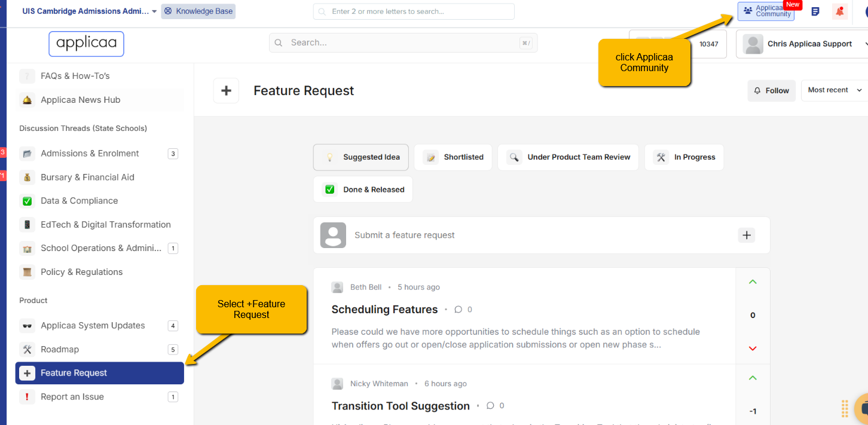868x425 pixels.
Task: Upvote the Transition Tool Suggestion post
Action: pos(753,378)
